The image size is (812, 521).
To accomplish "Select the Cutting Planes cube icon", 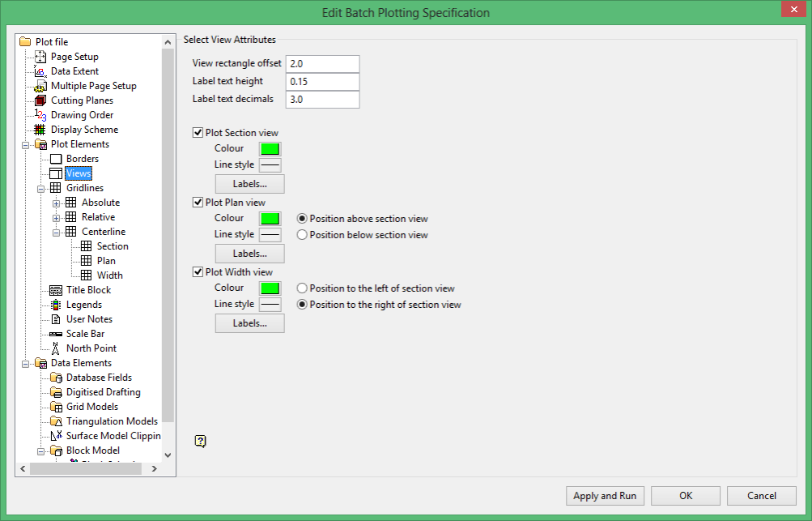I will [40, 100].
